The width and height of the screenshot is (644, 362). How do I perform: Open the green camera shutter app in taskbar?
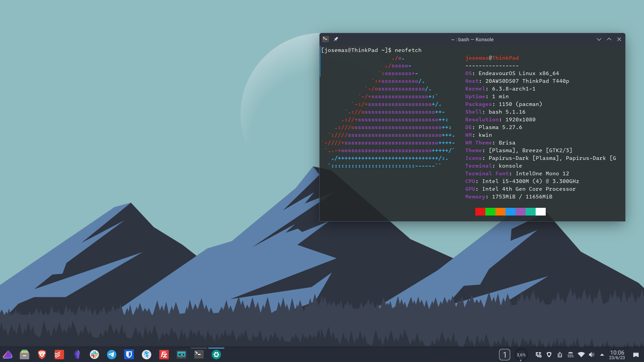coord(216,354)
